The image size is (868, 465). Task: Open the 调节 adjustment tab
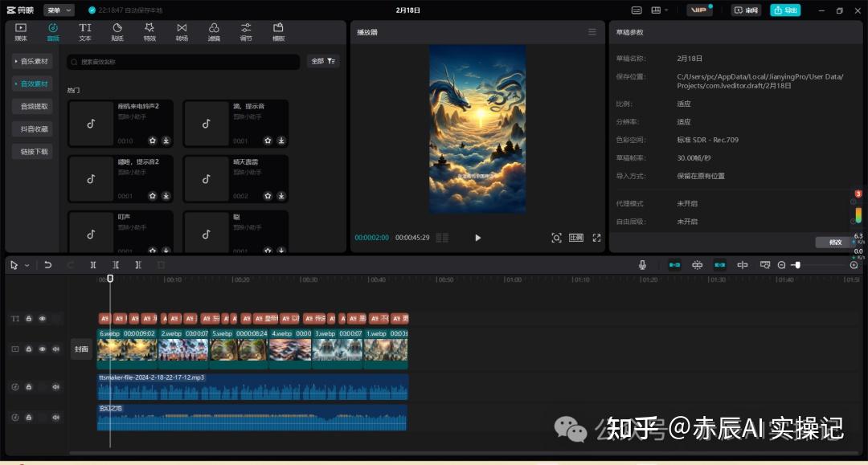coord(246,32)
